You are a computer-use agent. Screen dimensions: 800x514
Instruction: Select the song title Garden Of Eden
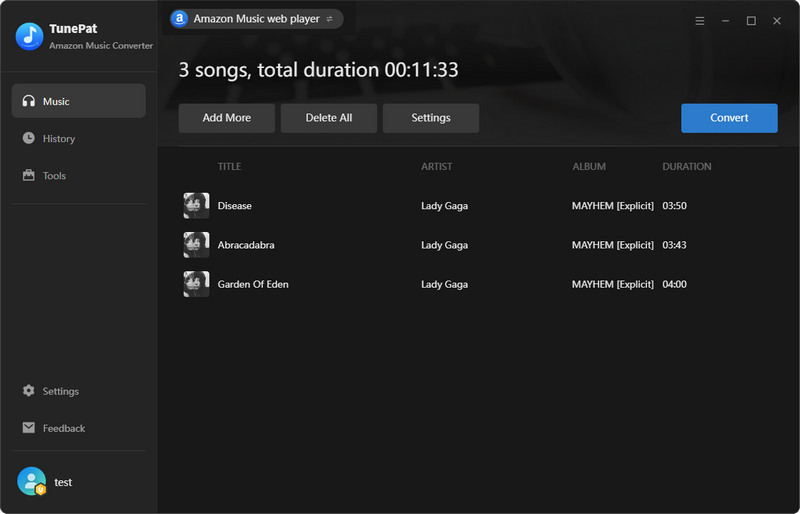[253, 284]
